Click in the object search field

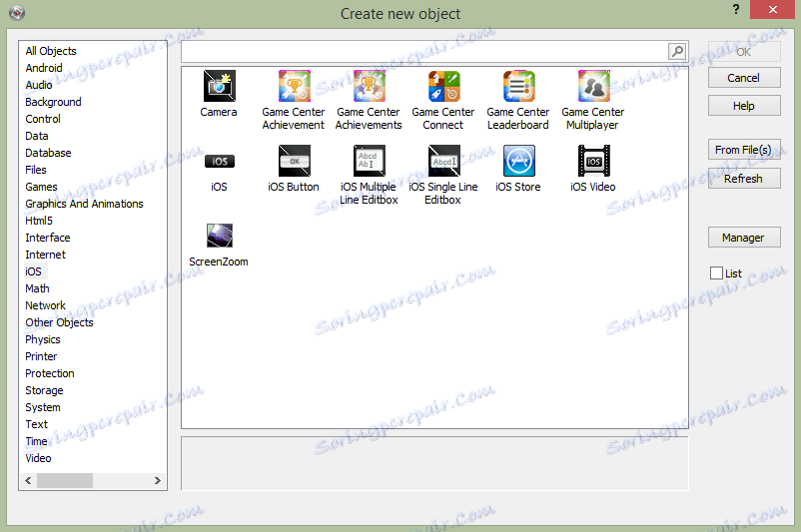click(x=424, y=51)
